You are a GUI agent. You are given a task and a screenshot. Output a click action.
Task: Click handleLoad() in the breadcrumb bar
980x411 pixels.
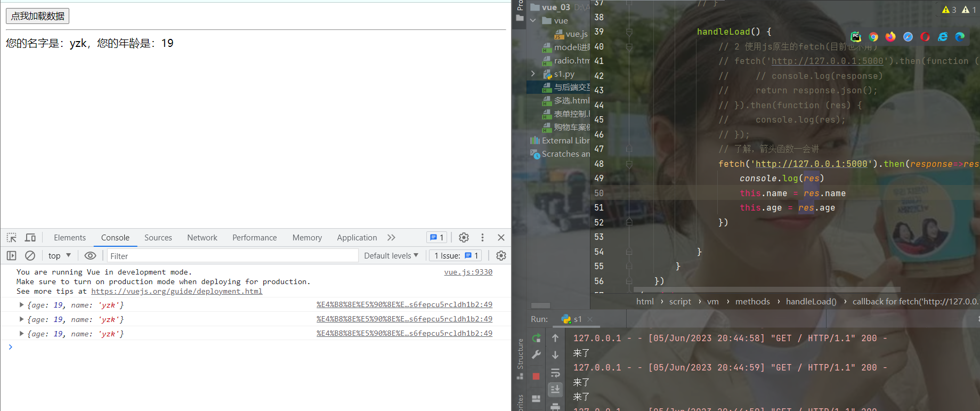click(811, 302)
